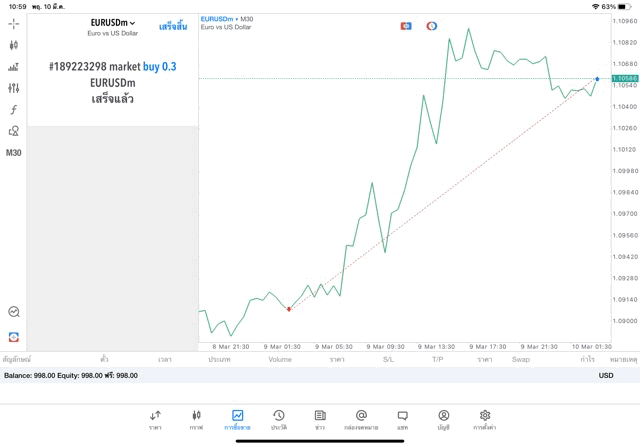Click the red entry marker on chart

point(289,309)
